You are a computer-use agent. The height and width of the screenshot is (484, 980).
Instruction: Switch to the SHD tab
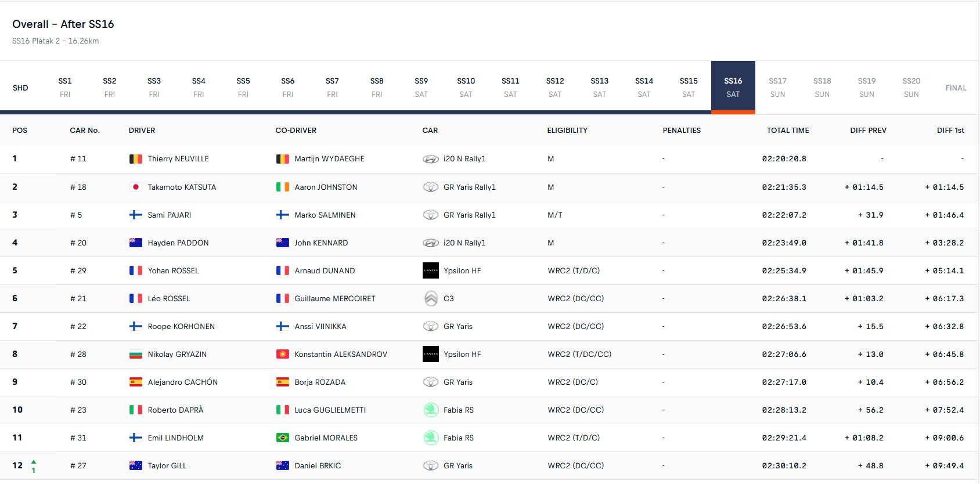pos(20,88)
